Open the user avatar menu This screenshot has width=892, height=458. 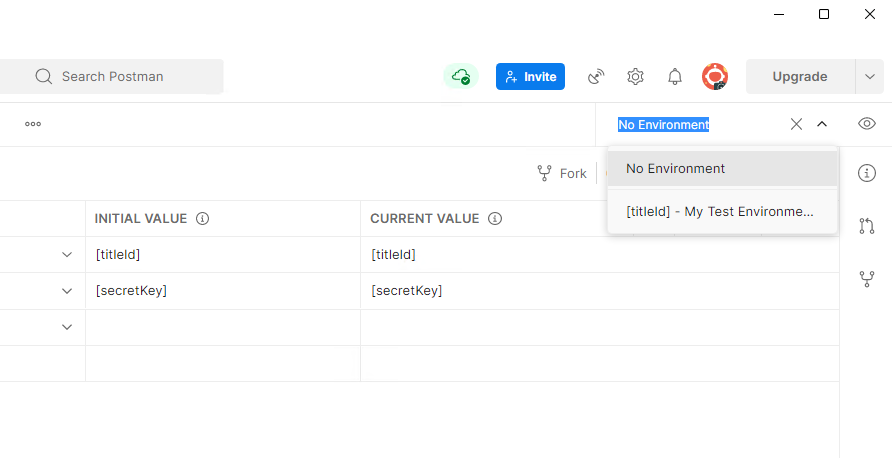pyautogui.click(x=715, y=76)
